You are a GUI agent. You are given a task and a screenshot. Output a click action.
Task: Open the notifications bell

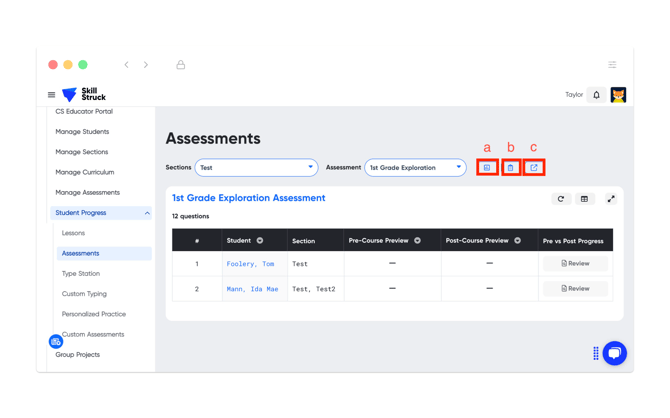[x=597, y=95]
